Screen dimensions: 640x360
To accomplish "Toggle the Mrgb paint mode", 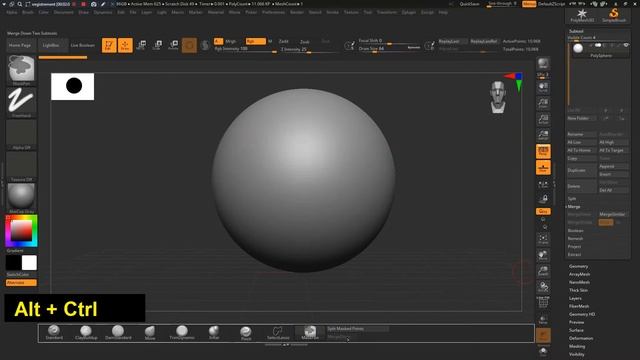I will (231, 41).
